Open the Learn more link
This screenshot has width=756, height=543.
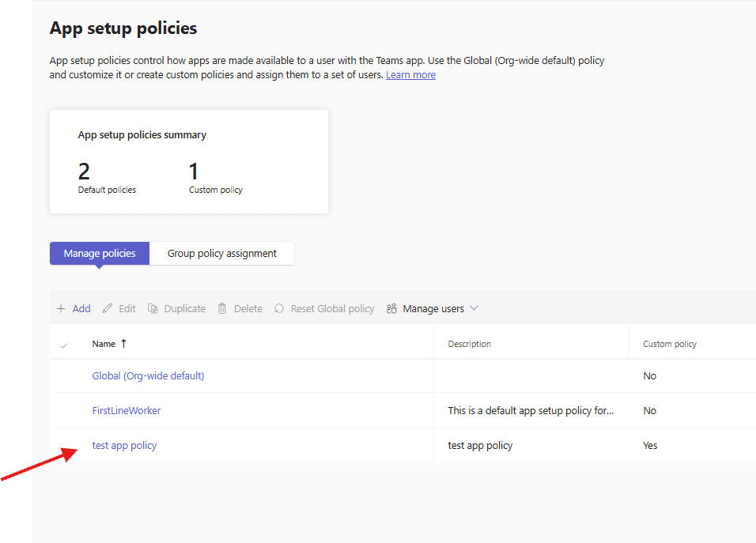[410, 75]
